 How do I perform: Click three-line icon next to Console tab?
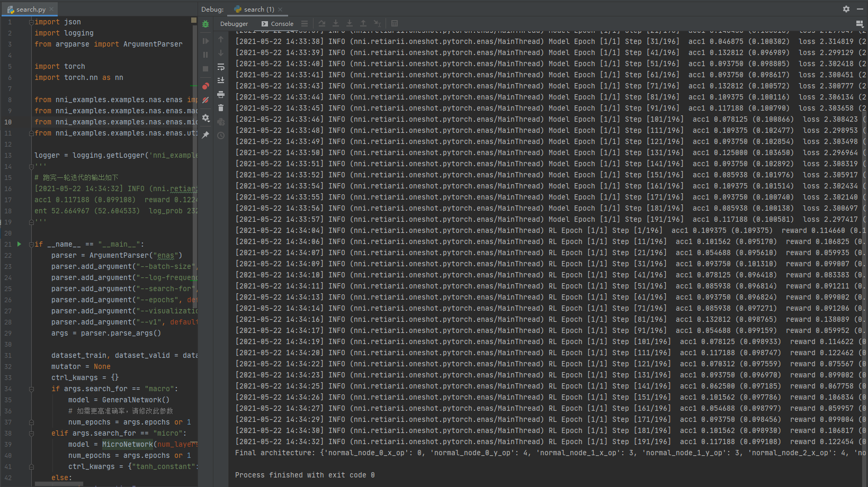(x=304, y=23)
